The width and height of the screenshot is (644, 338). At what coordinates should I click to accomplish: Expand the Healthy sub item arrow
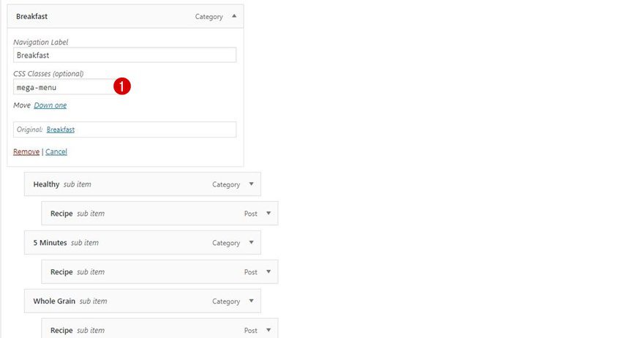[251, 184]
